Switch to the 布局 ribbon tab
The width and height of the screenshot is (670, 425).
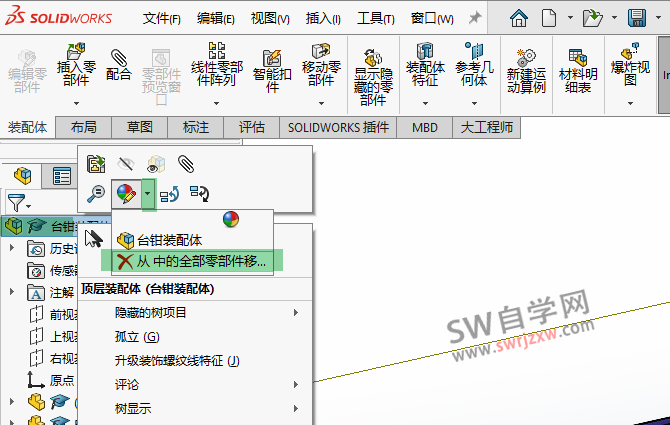point(84,127)
